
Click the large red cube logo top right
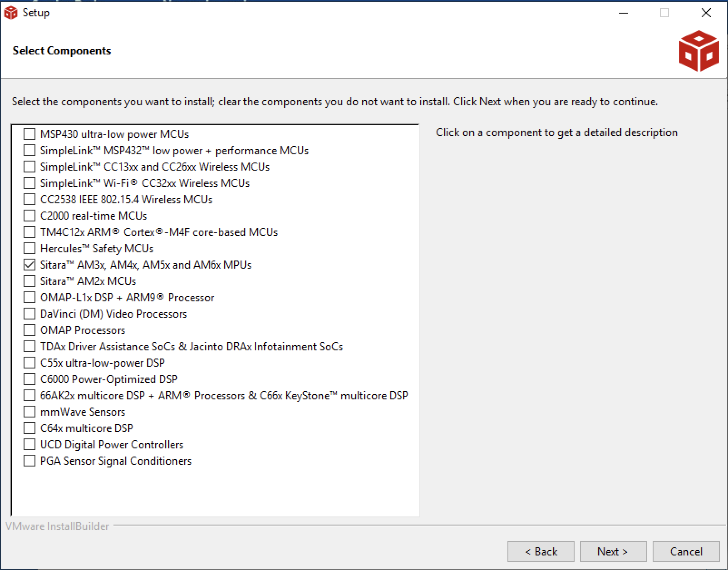pos(699,51)
